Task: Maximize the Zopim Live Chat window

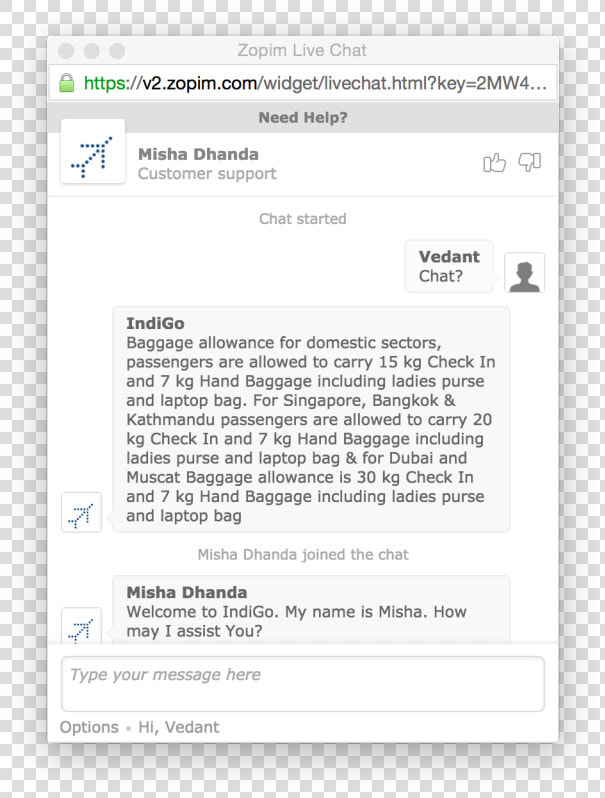Action: coord(117,51)
